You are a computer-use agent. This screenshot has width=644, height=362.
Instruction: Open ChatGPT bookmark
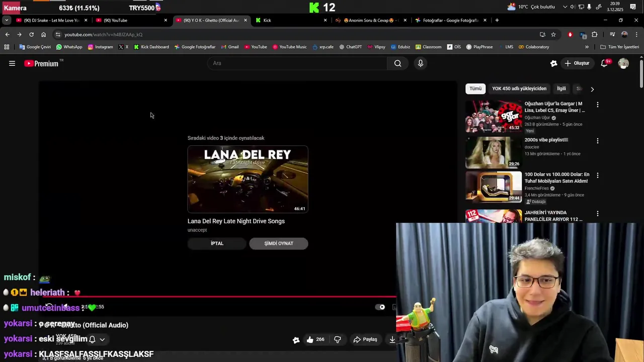click(x=351, y=47)
